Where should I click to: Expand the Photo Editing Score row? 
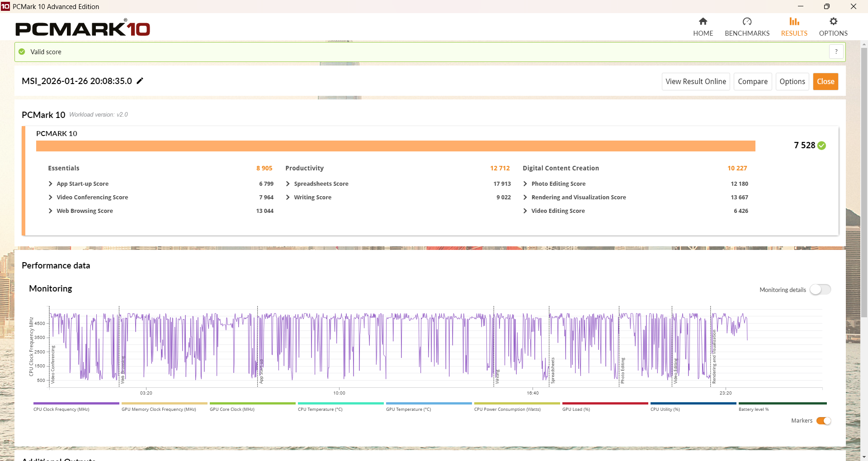(x=525, y=184)
